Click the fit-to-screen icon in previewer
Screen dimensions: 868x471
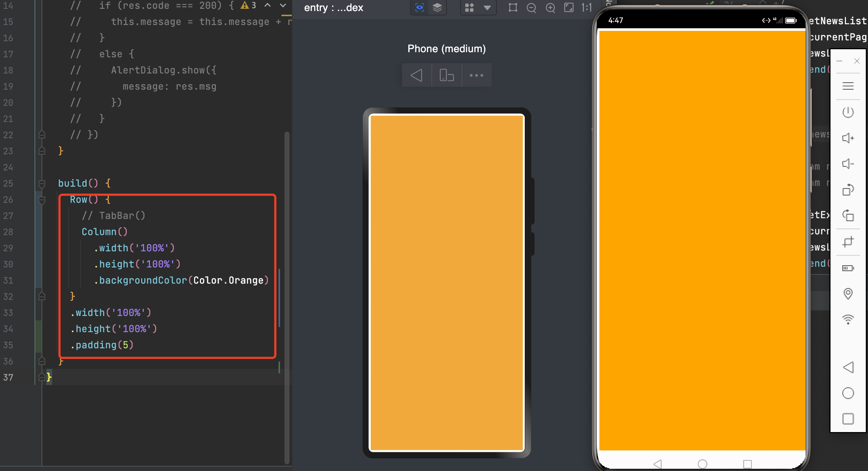coord(568,7)
